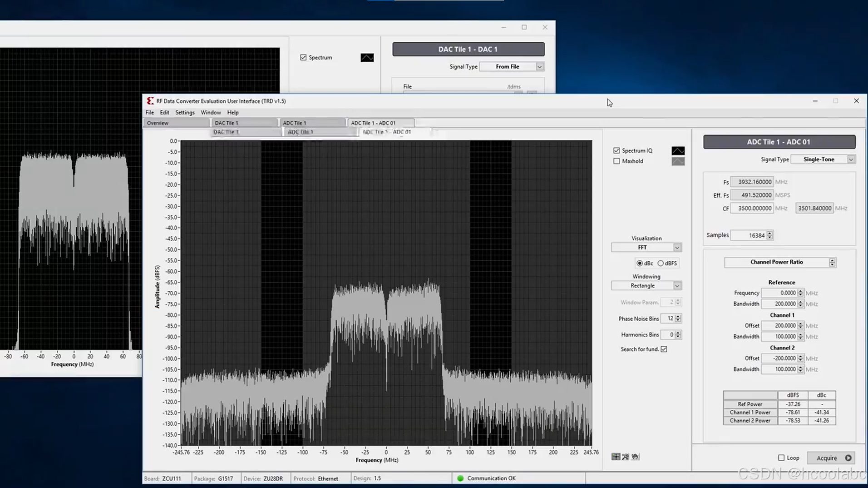Open ADC Signal Type Single-Tone dropdown

click(x=823, y=159)
